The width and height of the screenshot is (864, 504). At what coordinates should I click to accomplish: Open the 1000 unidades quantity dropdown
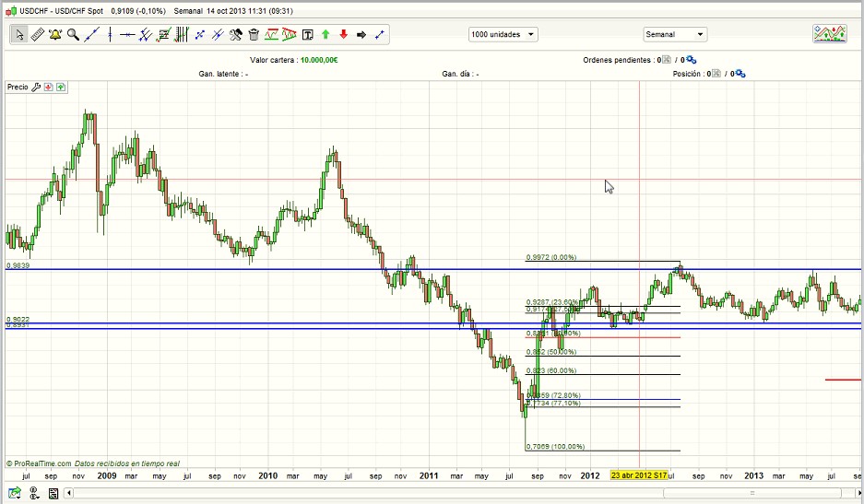503,34
